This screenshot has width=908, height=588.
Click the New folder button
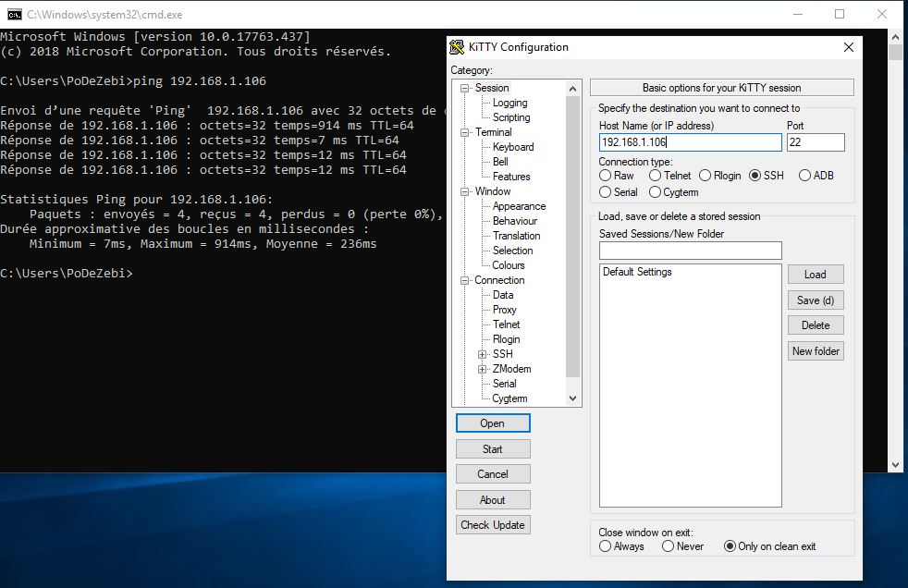click(816, 351)
